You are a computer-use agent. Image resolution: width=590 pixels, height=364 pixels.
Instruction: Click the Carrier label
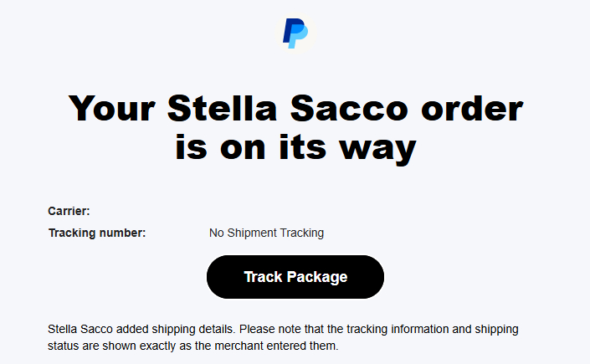pyautogui.click(x=69, y=212)
